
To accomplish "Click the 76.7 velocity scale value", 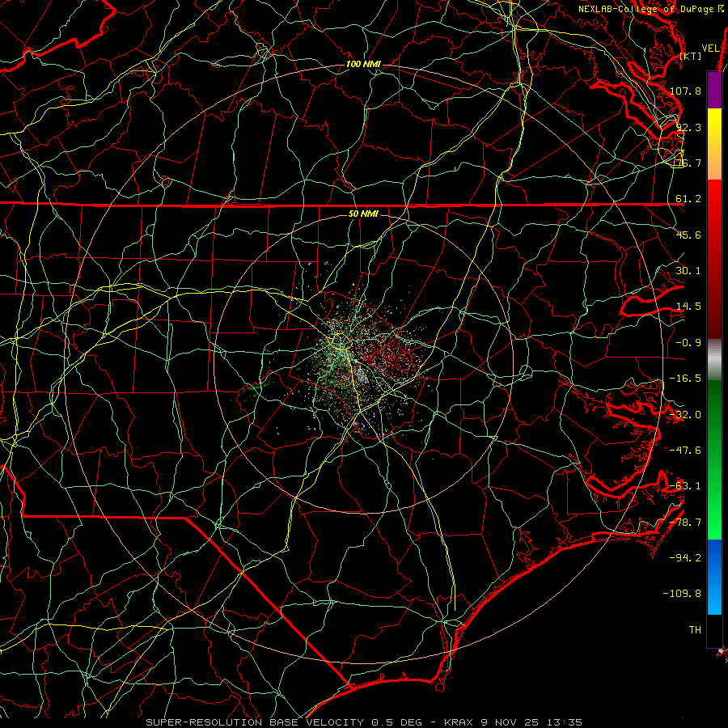I will 688,163.
